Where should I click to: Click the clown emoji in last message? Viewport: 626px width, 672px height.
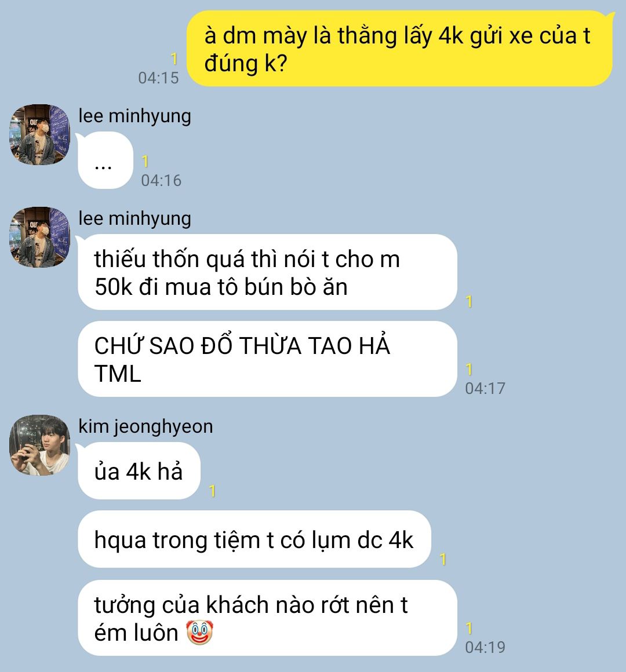tap(199, 633)
